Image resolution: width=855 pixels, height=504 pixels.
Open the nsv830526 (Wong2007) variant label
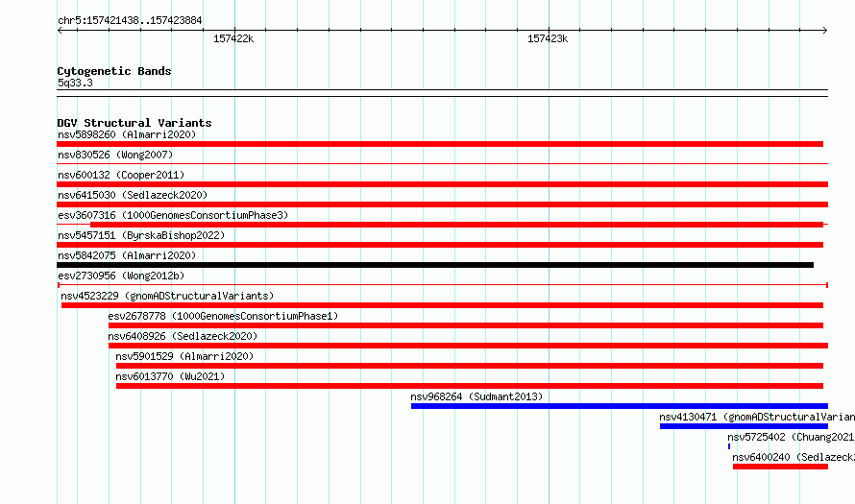point(115,155)
